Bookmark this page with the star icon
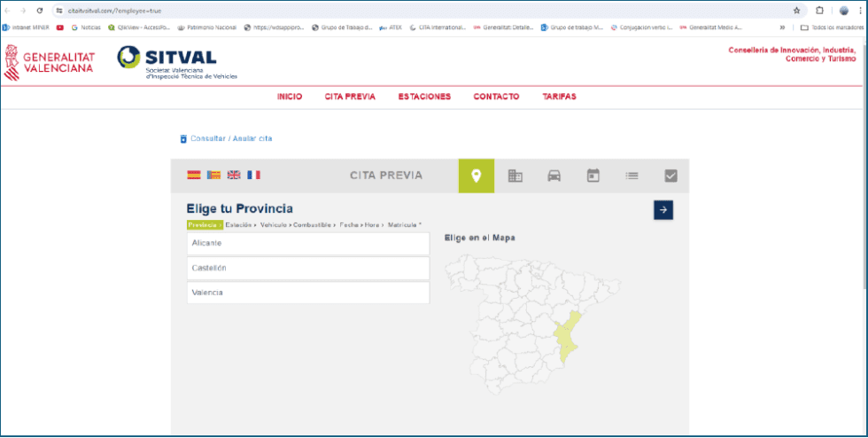Screen dimensions: 868x438 [796, 11]
